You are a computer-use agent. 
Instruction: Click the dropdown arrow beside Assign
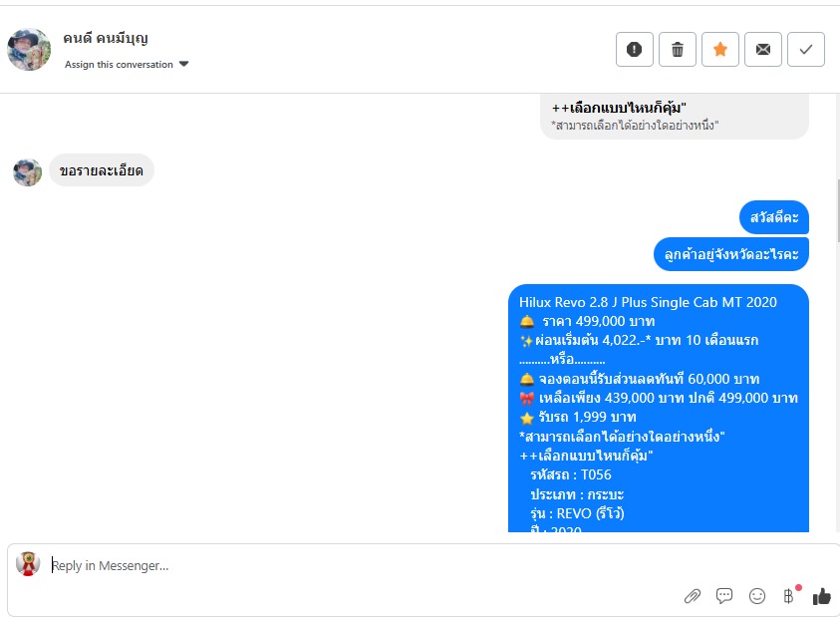point(183,64)
